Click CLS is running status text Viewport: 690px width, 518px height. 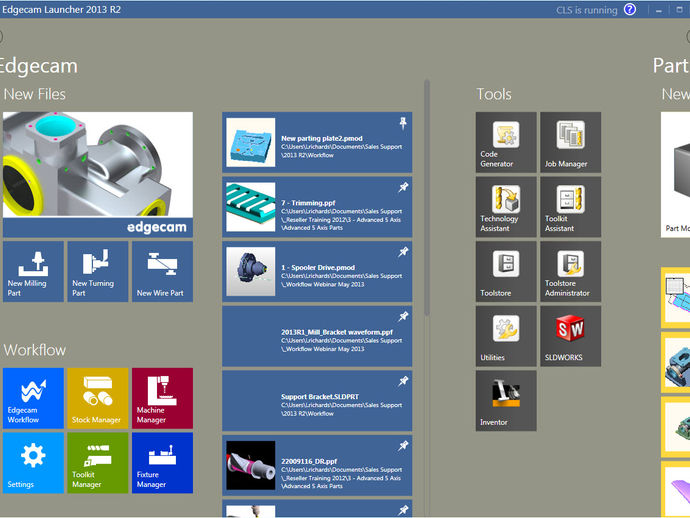pyautogui.click(x=587, y=10)
